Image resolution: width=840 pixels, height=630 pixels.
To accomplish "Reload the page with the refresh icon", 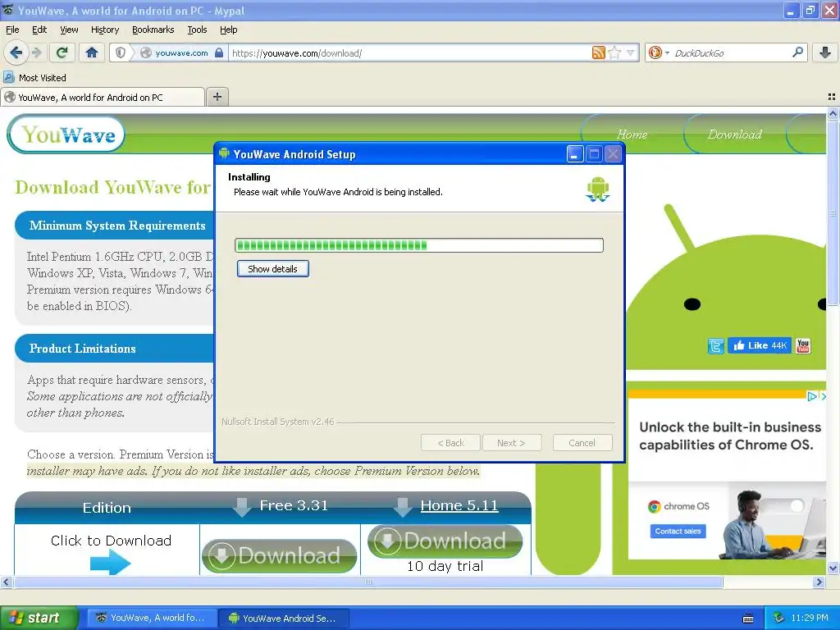I will click(62, 52).
